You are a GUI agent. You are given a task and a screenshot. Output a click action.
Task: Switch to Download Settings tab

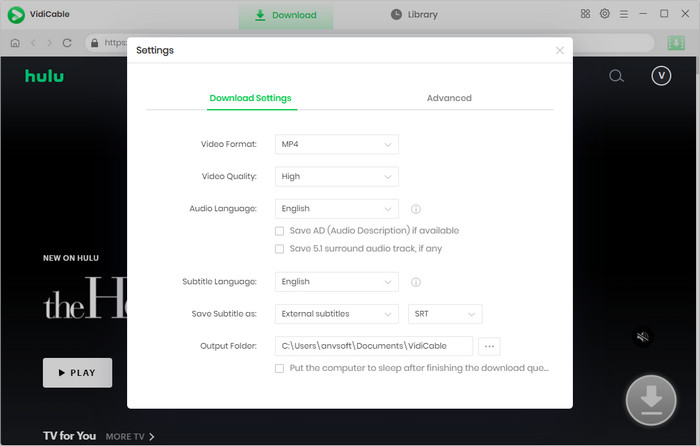point(250,98)
